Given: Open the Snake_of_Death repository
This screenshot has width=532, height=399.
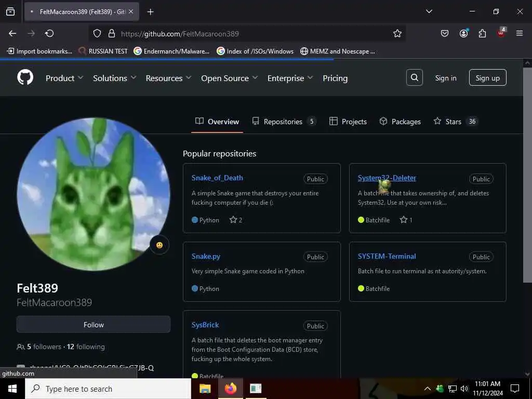Looking at the screenshot, I should click(217, 178).
